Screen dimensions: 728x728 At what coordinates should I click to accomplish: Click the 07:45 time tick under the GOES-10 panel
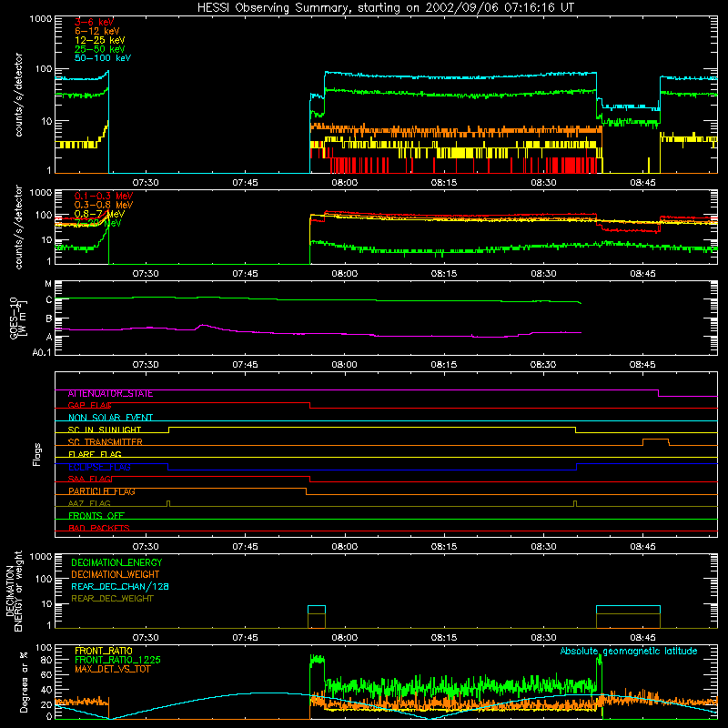[245, 365]
